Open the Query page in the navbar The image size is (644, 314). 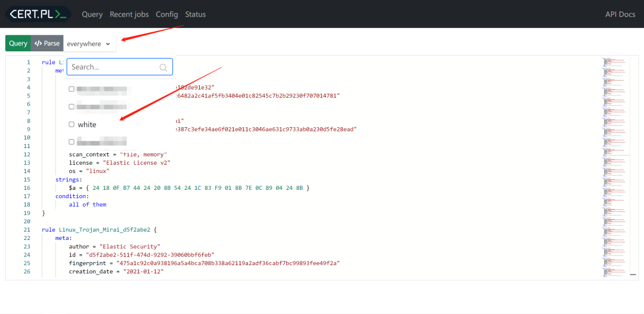click(x=92, y=14)
